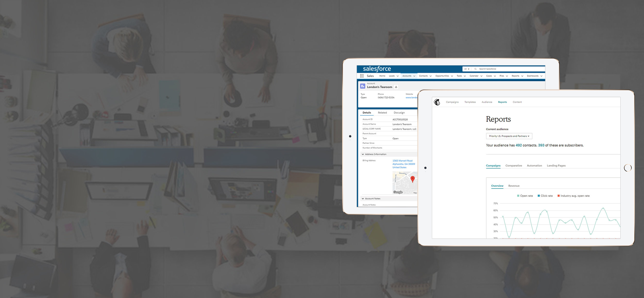Screen dimensions: 644x298
Task: Click the (404) 723-5334 phone number
Action: pyautogui.click(x=386, y=98)
